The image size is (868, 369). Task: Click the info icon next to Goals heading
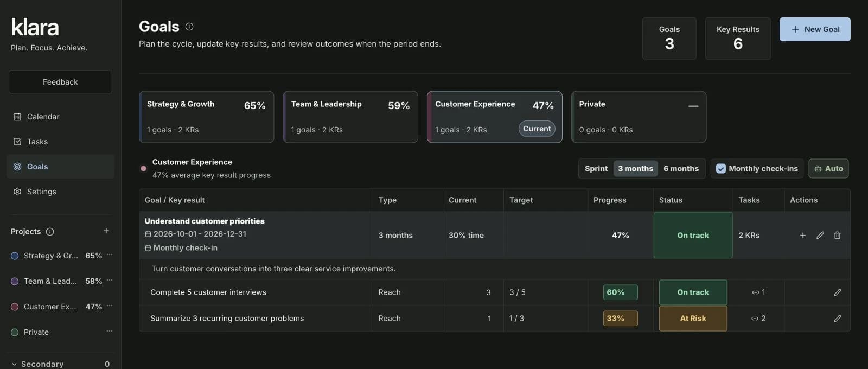pos(189,27)
